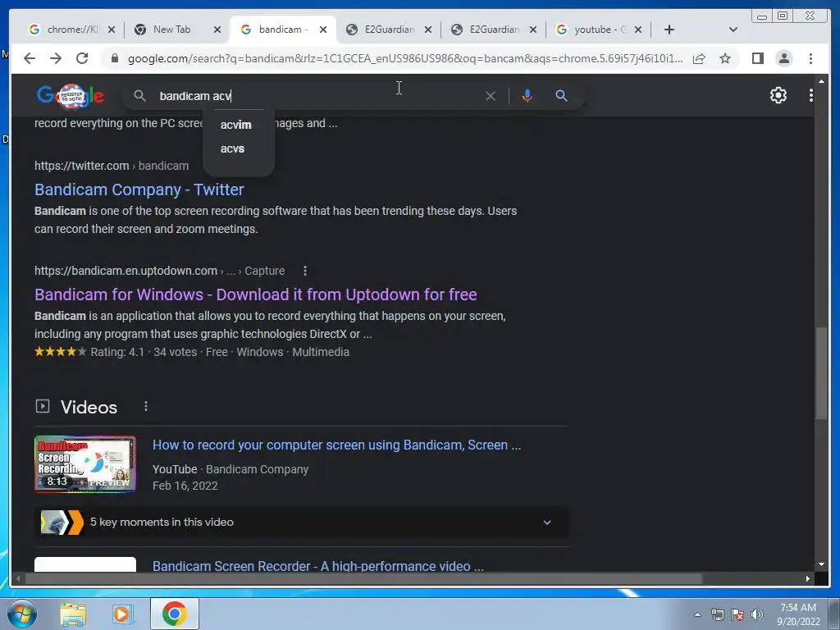This screenshot has height=630, width=840.
Task: Open the Action Center flag icon
Action: [737, 614]
